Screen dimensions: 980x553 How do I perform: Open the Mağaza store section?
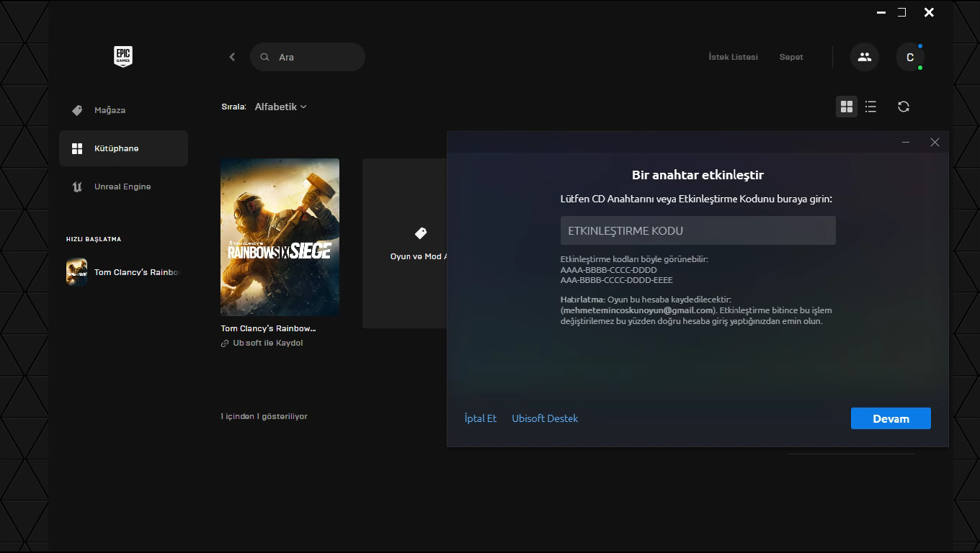click(x=123, y=110)
